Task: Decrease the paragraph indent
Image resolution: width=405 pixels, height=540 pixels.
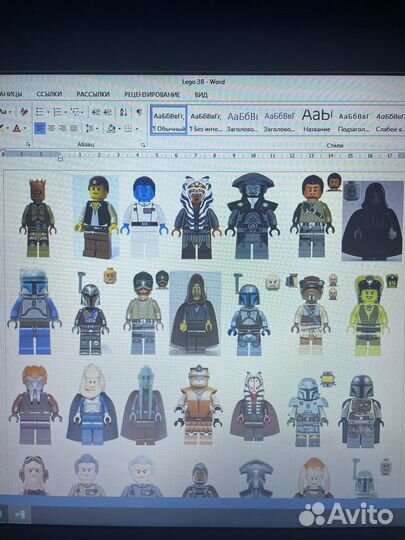Action: point(96,112)
